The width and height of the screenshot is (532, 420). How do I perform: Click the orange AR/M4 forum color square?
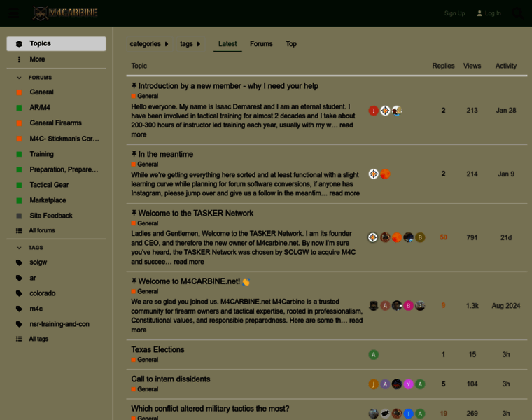point(20,108)
